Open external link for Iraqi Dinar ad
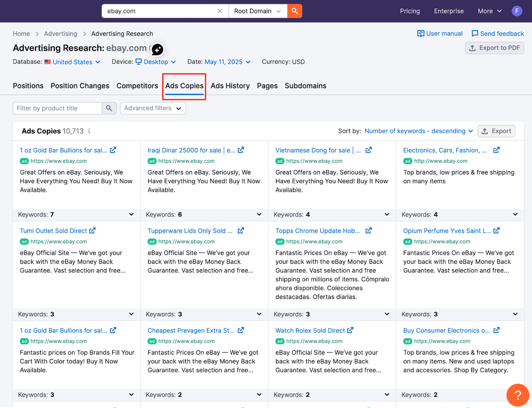 coord(241,150)
